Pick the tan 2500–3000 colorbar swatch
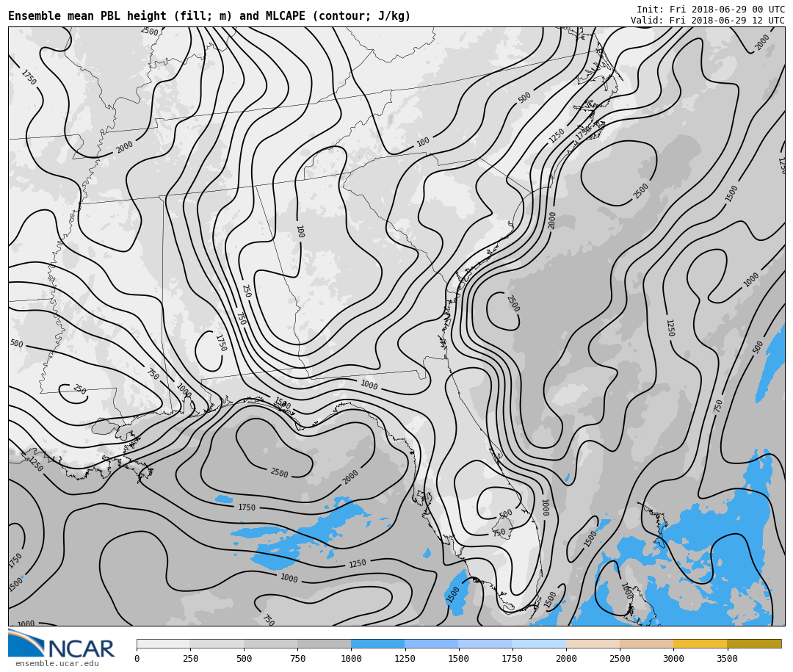 tap(646, 643)
